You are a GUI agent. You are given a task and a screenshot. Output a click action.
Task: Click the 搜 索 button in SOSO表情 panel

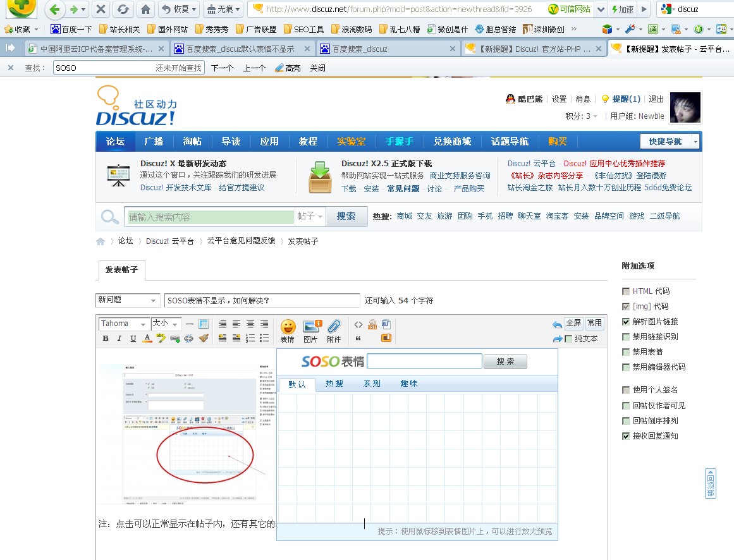click(x=505, y=362)
